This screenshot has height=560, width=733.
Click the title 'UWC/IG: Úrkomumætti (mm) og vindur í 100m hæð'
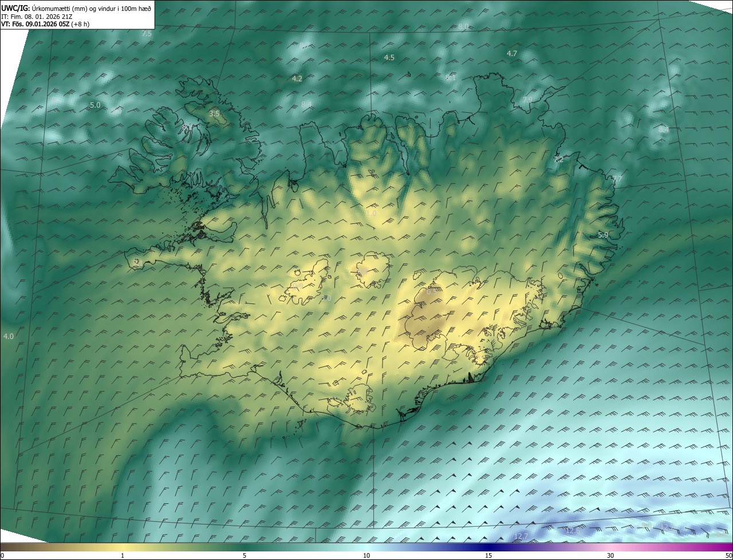click(76, 8)
